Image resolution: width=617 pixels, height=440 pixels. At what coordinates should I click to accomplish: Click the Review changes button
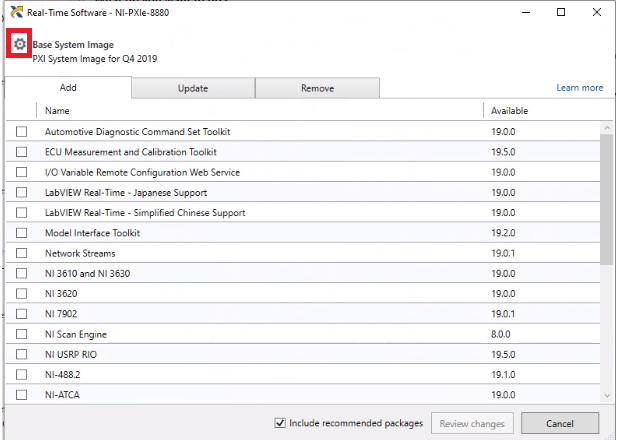474,423
